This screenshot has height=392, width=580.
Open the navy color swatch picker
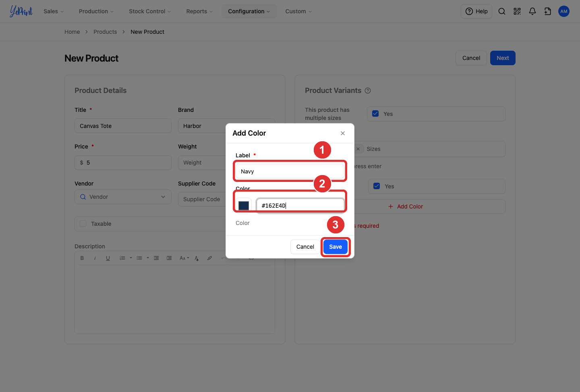pos(244,206)
